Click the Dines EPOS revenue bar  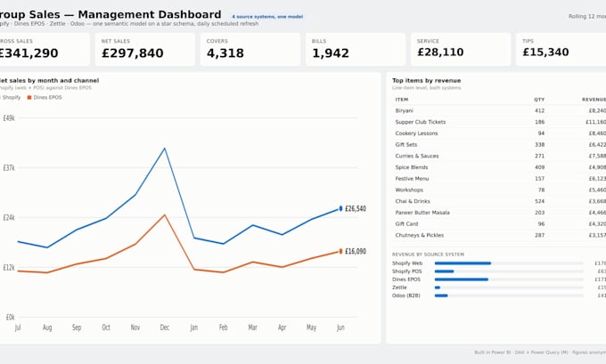click(461, 279)
